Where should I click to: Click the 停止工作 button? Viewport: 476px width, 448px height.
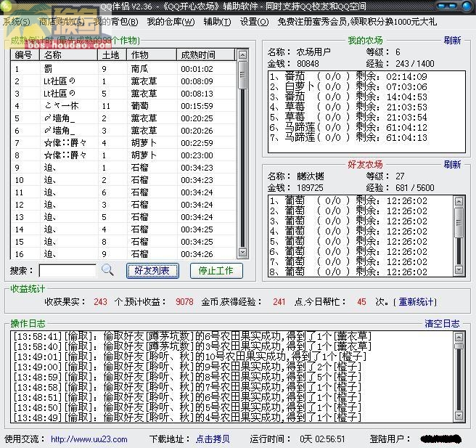tap(216, 271)
